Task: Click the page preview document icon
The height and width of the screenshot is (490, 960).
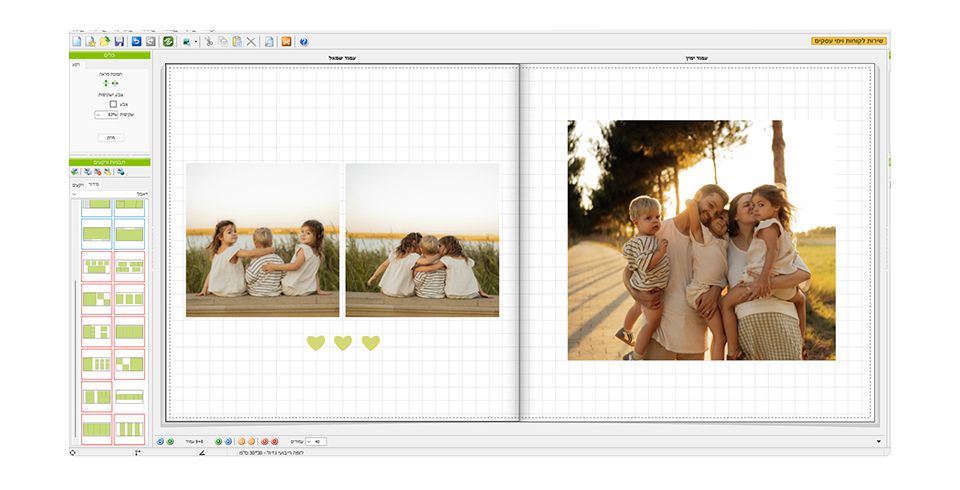Action: click(x=269, y=42)
